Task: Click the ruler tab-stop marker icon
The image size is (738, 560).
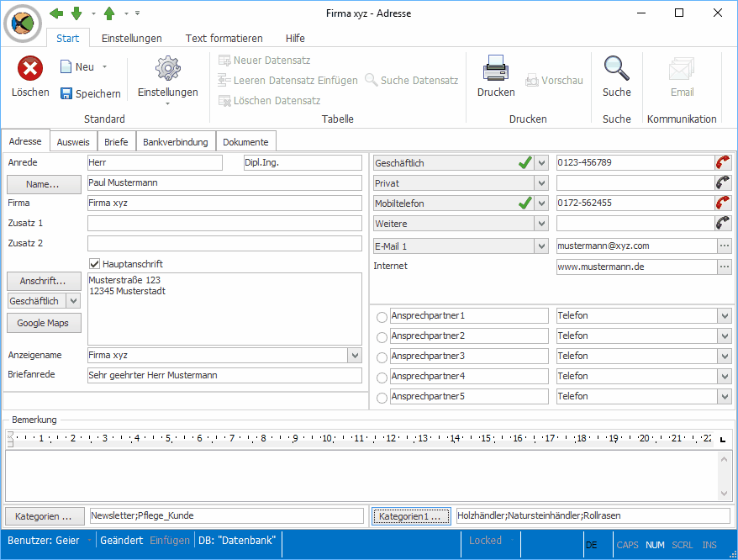Action: (x=723, y=440)
